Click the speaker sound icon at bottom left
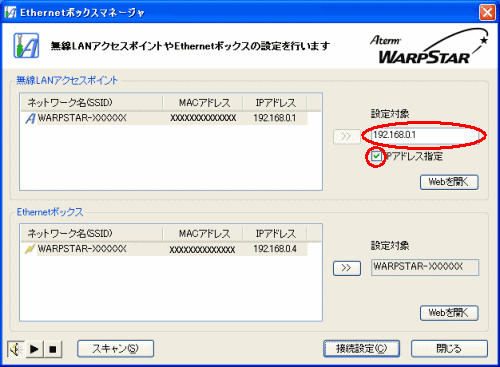Image resolution: width=500 pixels, height=367 pixels. click(x=16, y=349)
